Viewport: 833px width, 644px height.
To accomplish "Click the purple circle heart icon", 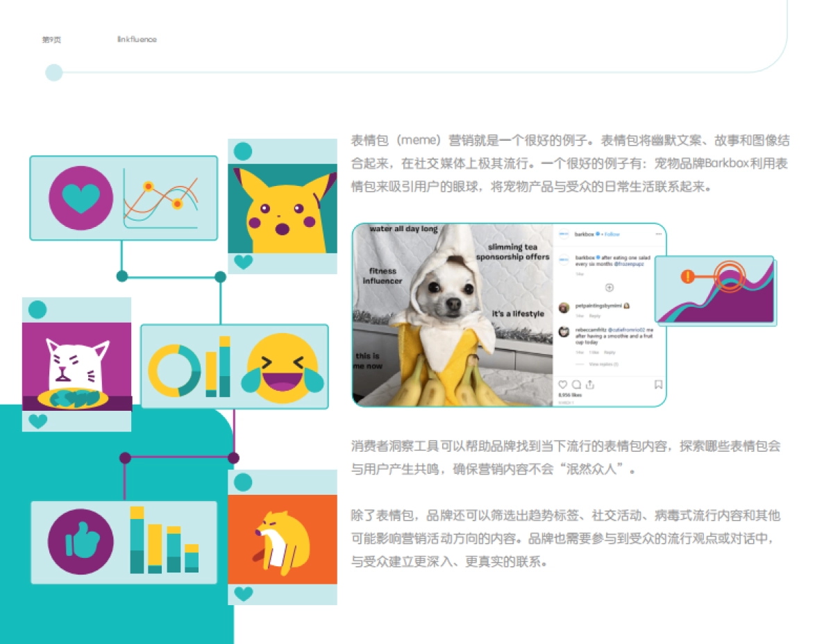I will click(81, 198).
